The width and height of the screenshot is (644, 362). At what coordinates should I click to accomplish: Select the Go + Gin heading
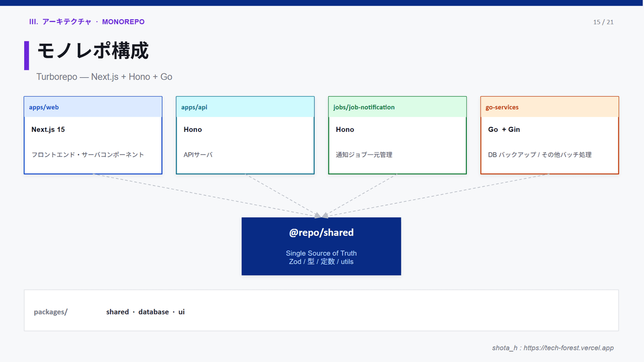504,129
